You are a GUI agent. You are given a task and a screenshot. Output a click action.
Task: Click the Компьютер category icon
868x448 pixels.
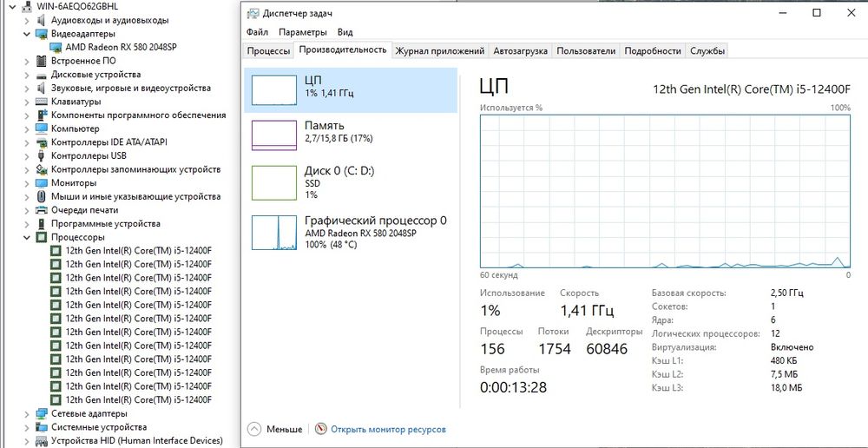(x=41, y=128)
